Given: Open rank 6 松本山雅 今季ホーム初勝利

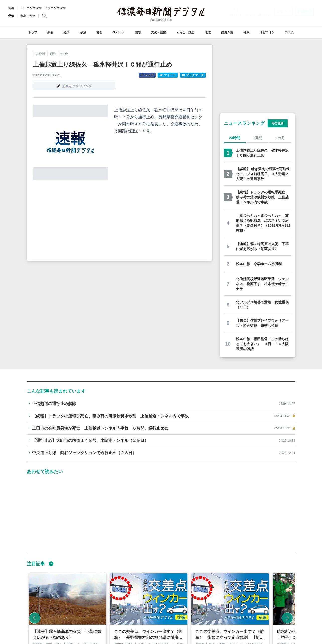Looking at the screenshot, I should coord(258,264).
